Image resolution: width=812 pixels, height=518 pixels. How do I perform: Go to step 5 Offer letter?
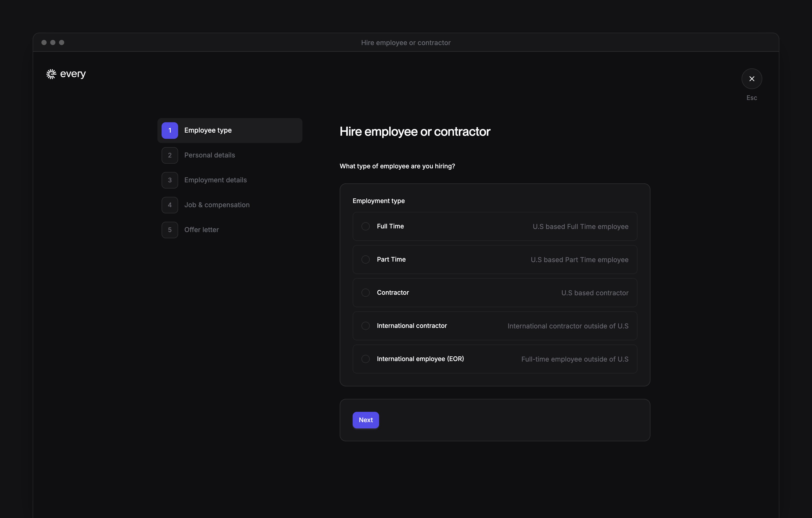click(x=230, y=230)
